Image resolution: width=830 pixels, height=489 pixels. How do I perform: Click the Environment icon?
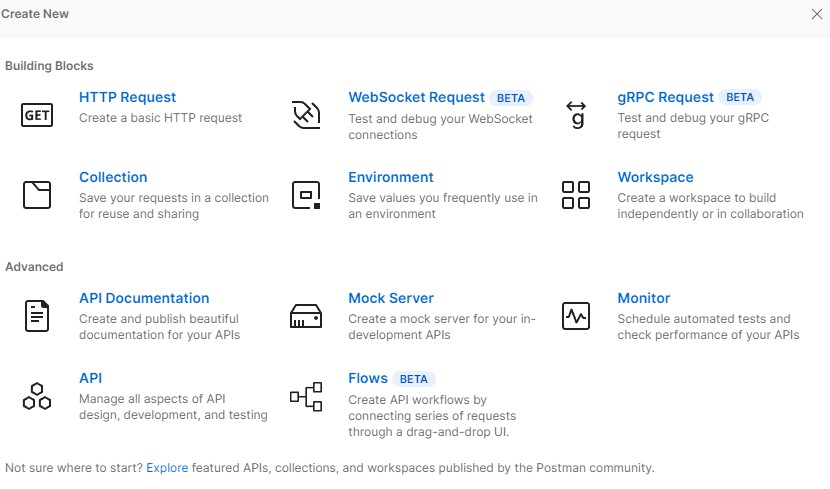(306, 195)
